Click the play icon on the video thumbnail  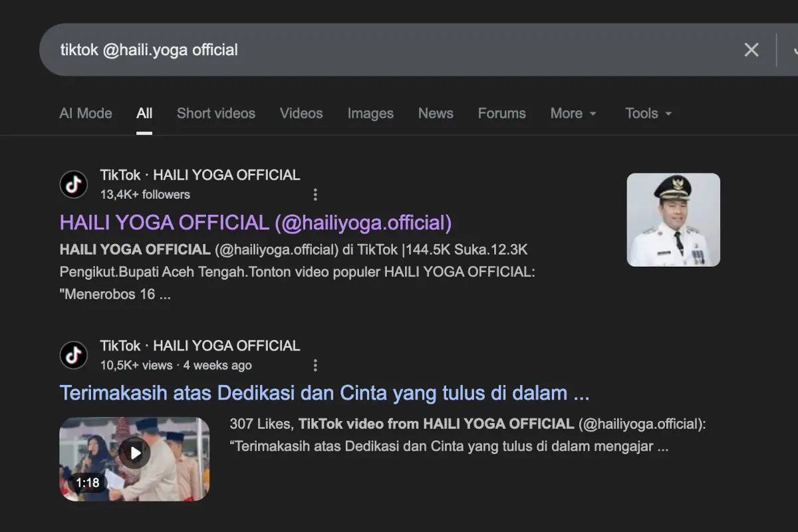click(x=136, y=453)
